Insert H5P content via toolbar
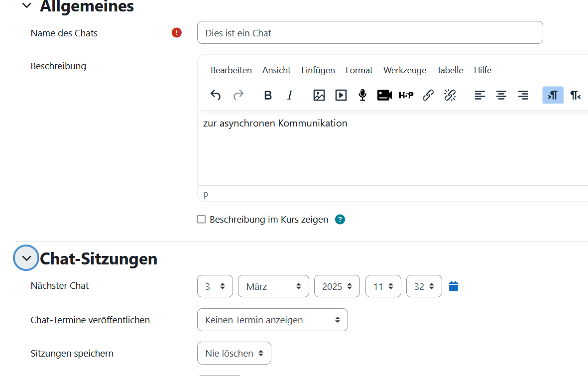The height and width of the screenshot is (376, 588). pos(406,95)
